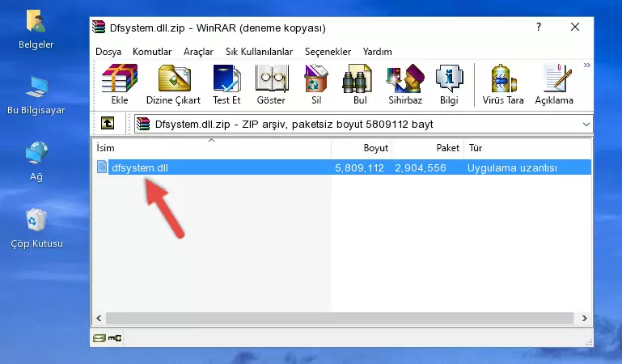Open the Yardım menu
Screen dimensions: 622x364
pos(377,52)
